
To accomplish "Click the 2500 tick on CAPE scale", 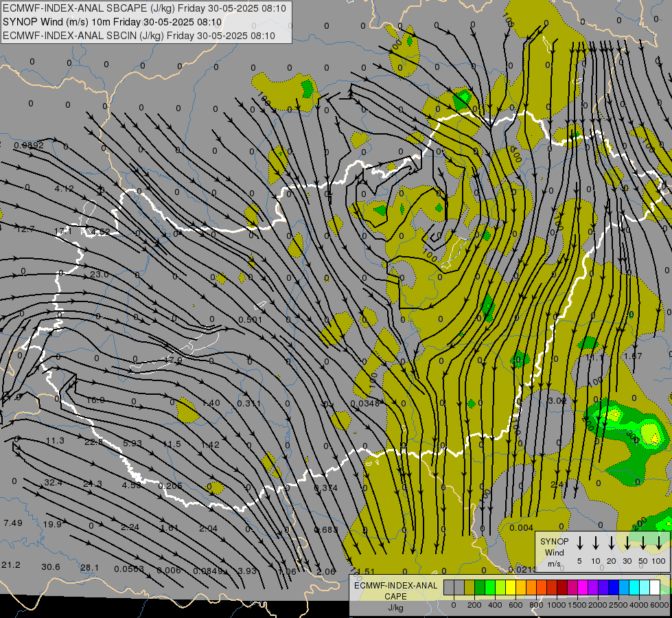I will click(618, 605).
